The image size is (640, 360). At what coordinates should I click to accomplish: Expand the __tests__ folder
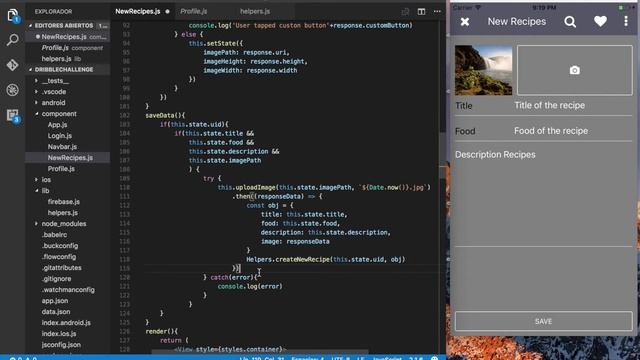point(55,81)
